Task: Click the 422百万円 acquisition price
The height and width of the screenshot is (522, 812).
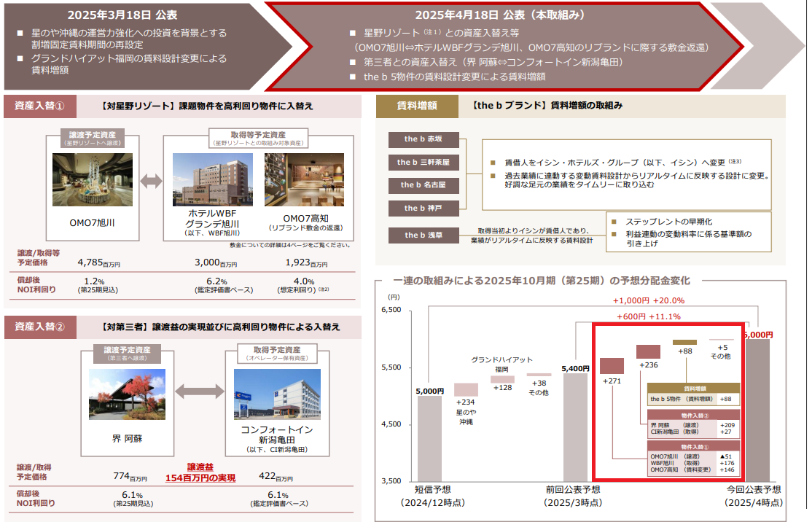Action: coord(276,476)
